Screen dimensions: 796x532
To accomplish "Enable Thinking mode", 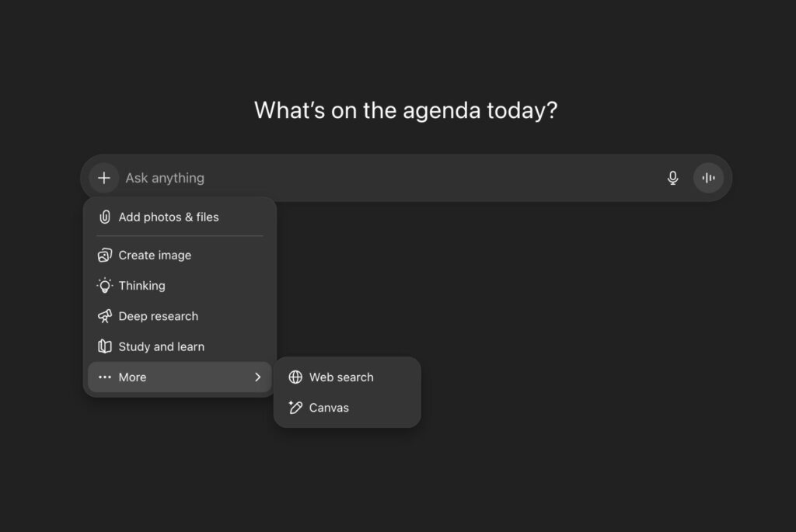I will [x=141, y=286].
